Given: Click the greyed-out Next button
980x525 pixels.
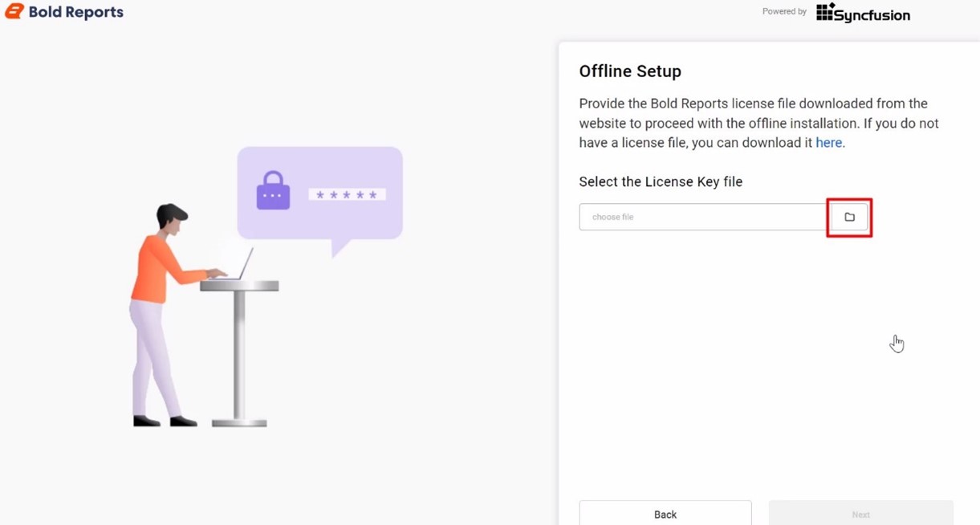Looking at the screenshot, I should (x=860, y=514).
